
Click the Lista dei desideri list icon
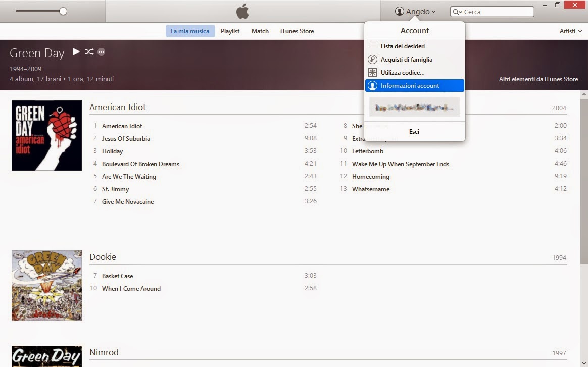[x=372, y=46]
